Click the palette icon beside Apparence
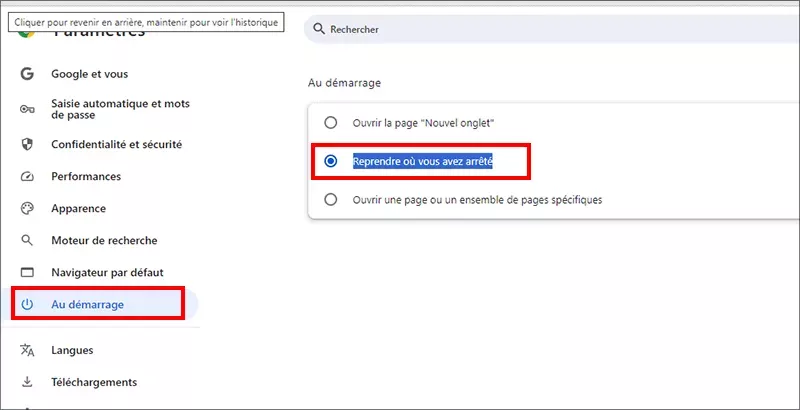Image resolution: width=800 pixels, height=410 pixels. click(x=28, y=209)
